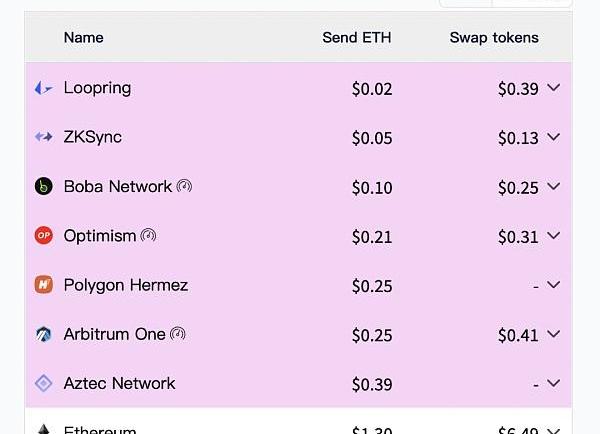Click the Ethereum logo icon
Viewport: 600px width, 434px height.
point(43,428)
